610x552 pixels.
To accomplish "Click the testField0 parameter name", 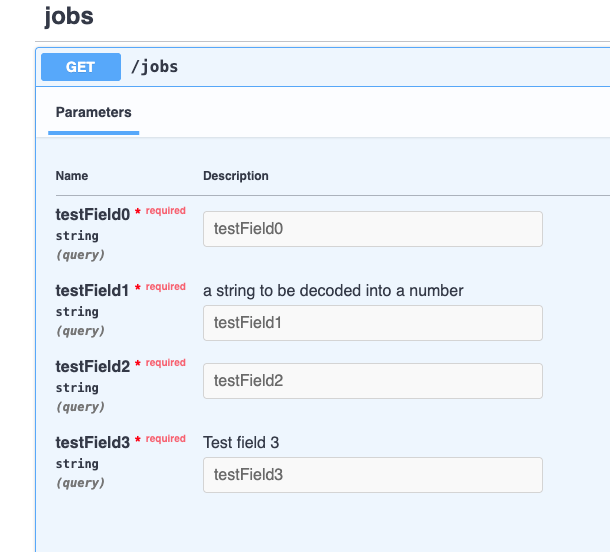I will tap(93, 214).
